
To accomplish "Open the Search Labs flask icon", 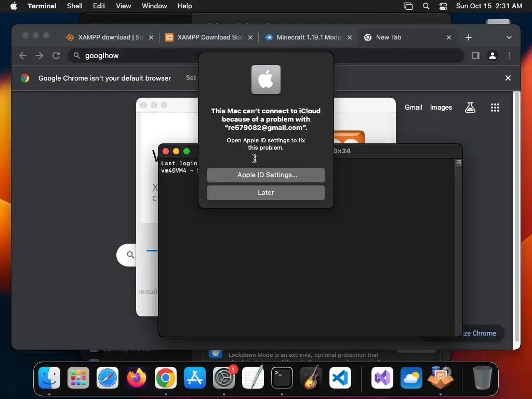I will tap(470, 108).
